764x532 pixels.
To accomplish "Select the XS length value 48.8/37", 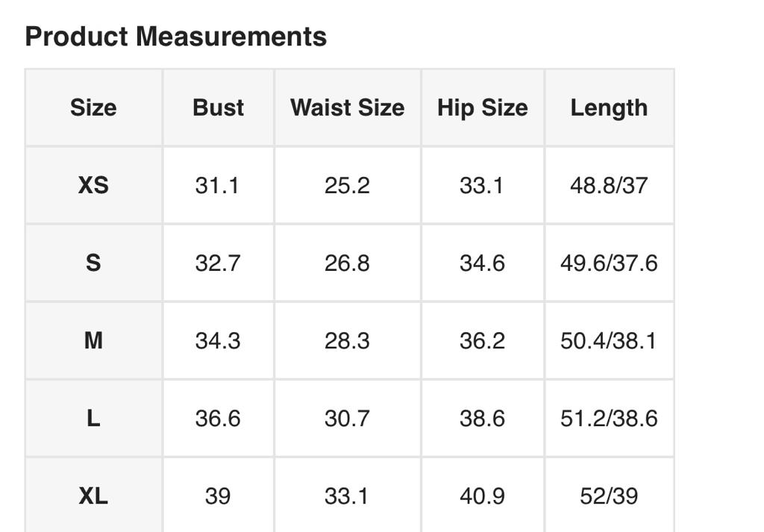I will click(x=609, y=185).
